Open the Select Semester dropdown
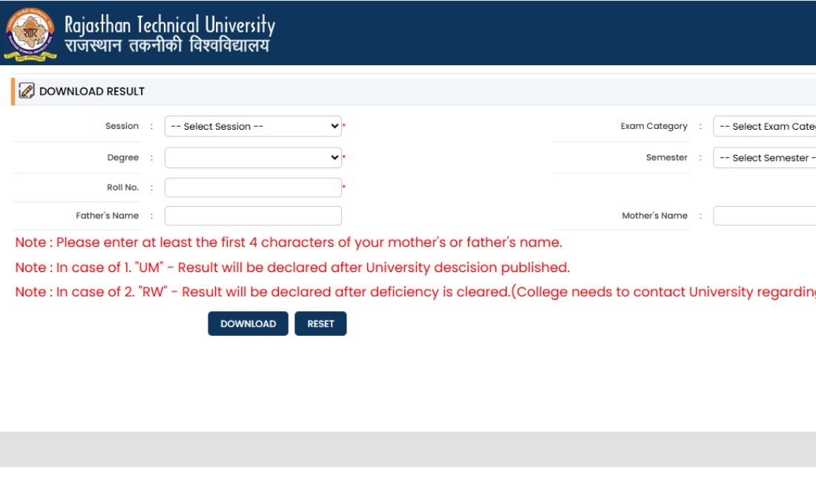816x504 pixels. pyautogui.click(x=765, y=158)
